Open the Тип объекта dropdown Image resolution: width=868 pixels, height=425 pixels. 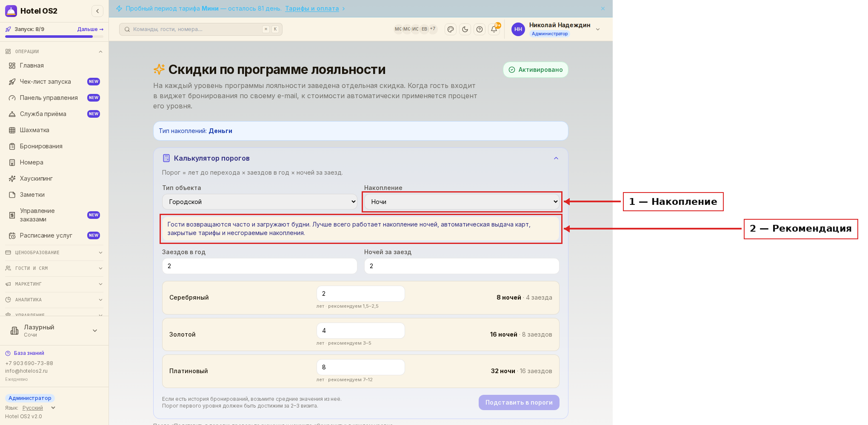260,202
